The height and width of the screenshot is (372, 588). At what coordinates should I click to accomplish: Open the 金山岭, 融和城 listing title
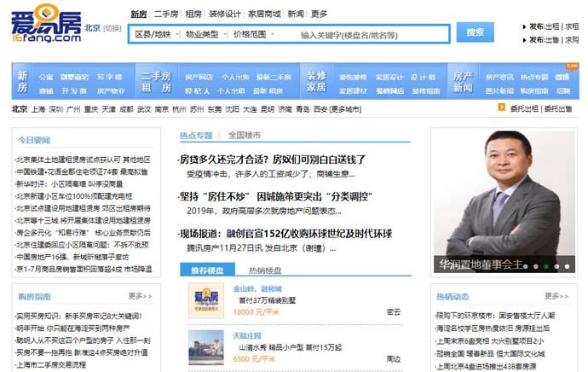pyautogui.click(x=257, y=288)
